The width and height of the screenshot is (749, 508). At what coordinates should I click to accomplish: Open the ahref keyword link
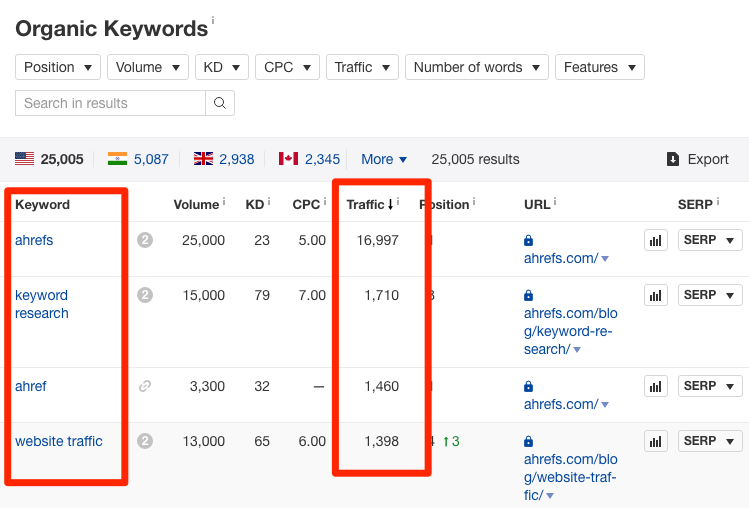coord(31,386)
